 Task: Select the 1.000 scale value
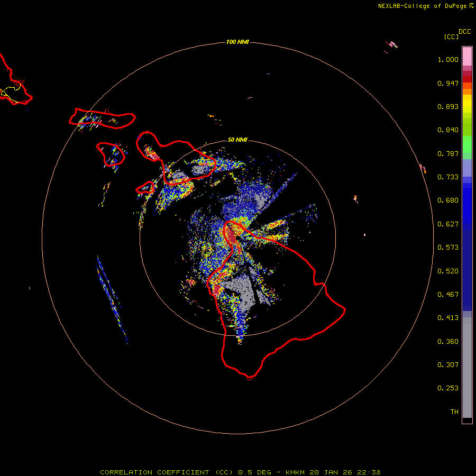[448, 59]
